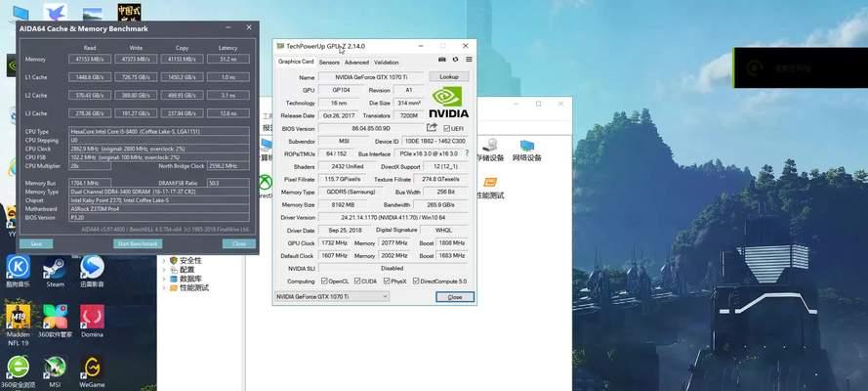The width and height of the screenshot is (868, 391).
Task: Open MSI desktop shortcut
Action: click(x=55, y=371)
